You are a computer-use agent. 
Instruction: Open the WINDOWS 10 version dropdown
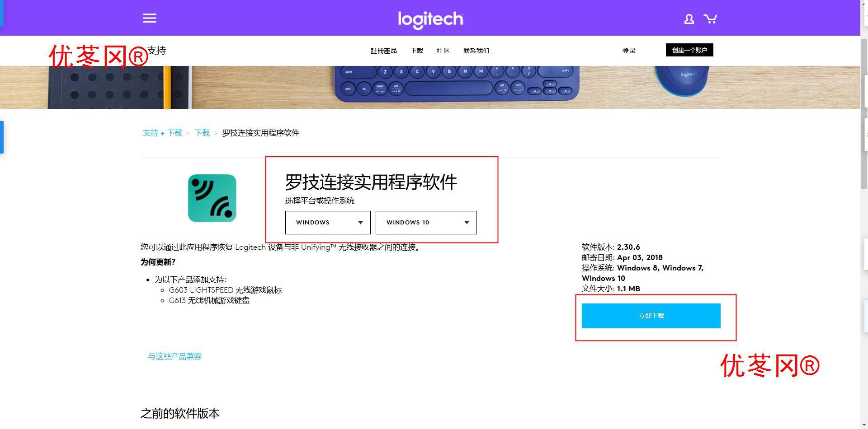pos(426,223)
